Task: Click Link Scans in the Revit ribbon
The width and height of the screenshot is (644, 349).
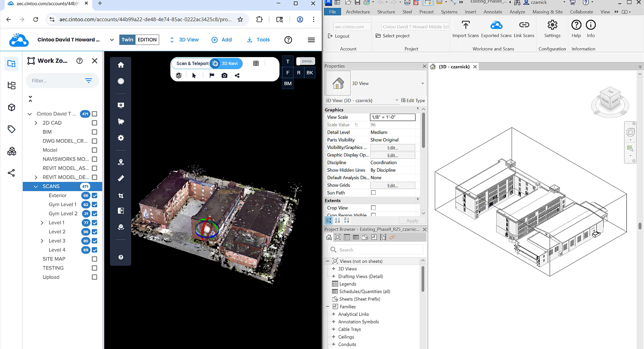Action: coord(524,29)
